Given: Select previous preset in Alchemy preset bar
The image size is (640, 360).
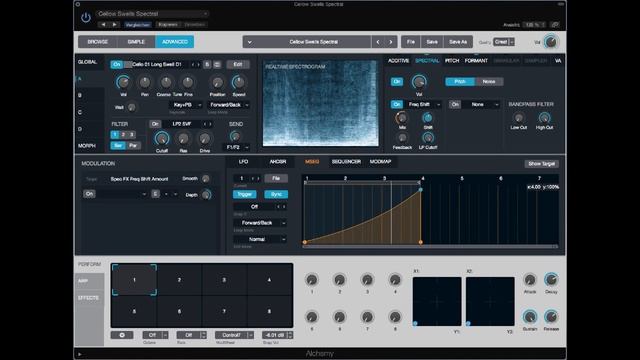Looking at the screenshot, I should pos(378,42).
